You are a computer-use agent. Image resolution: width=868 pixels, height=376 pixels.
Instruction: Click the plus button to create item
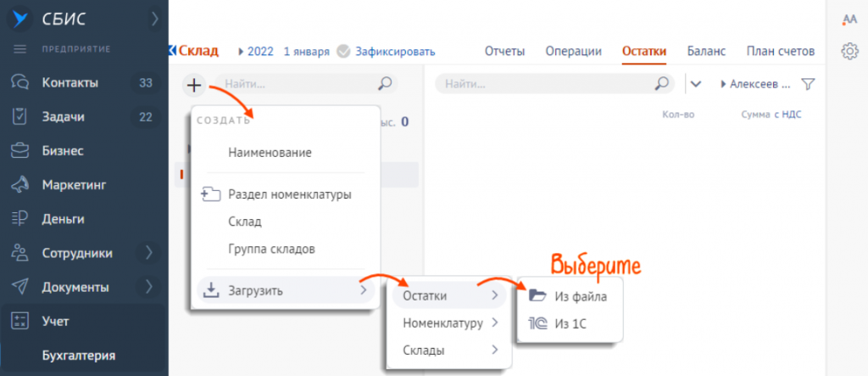click(x=194, y=84)
